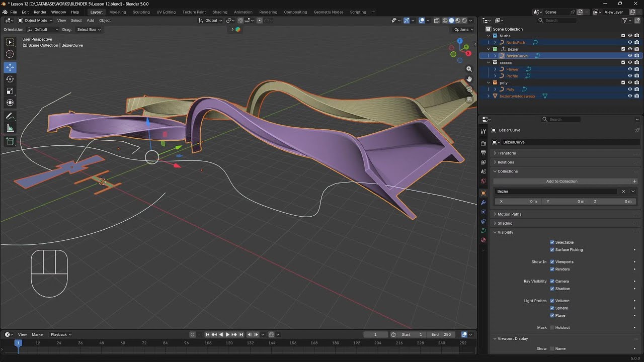This screenshot has width=644, height=362.
Task: Uncheck Ray Visibility Camera checkbox
Action: coord(552,282)
